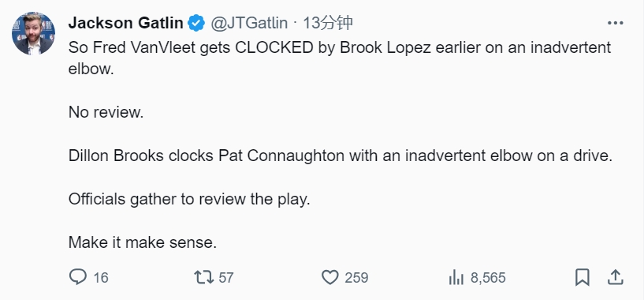
Task: Open view analytics bar chart icon
Action: pos(456,277)
